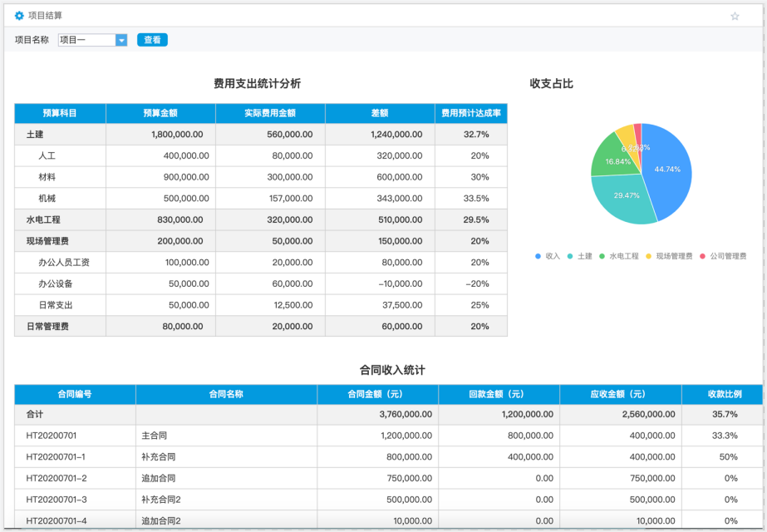Click the 项目一 project selection field
767x532 pixels.
click(86, 40)
